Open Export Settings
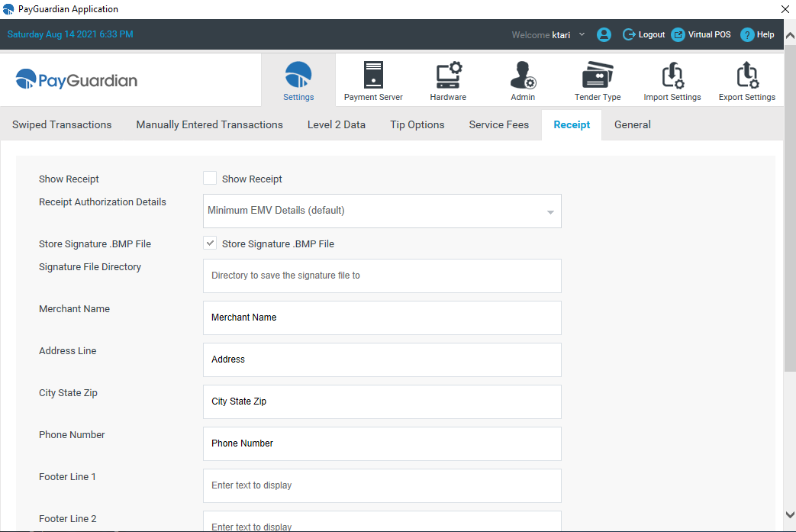 [x=746, y=79]
